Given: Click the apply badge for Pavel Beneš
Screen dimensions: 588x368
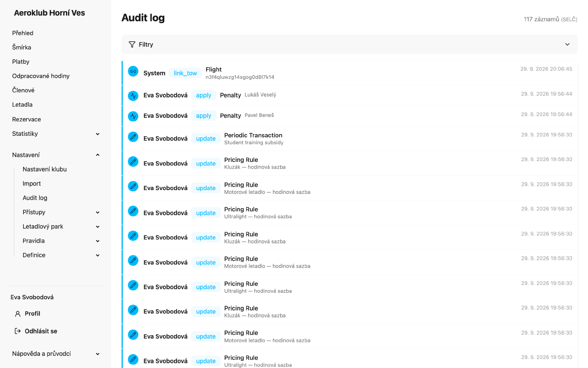Looking at the screenshot, I should (204, 116).
